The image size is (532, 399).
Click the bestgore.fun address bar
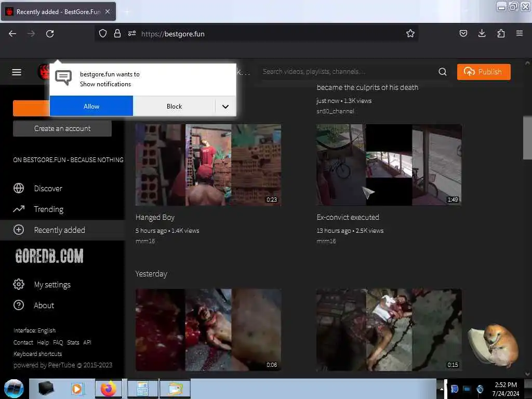(x=256, y=34)
